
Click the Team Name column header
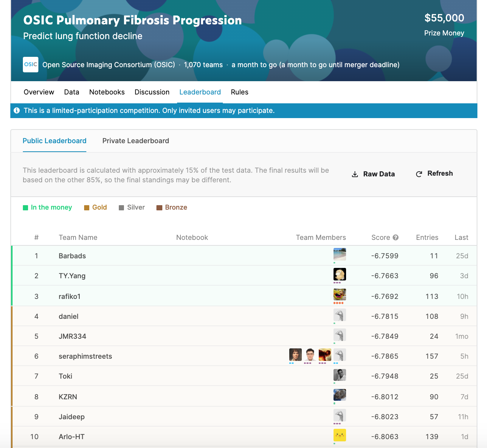coord(78,237)
